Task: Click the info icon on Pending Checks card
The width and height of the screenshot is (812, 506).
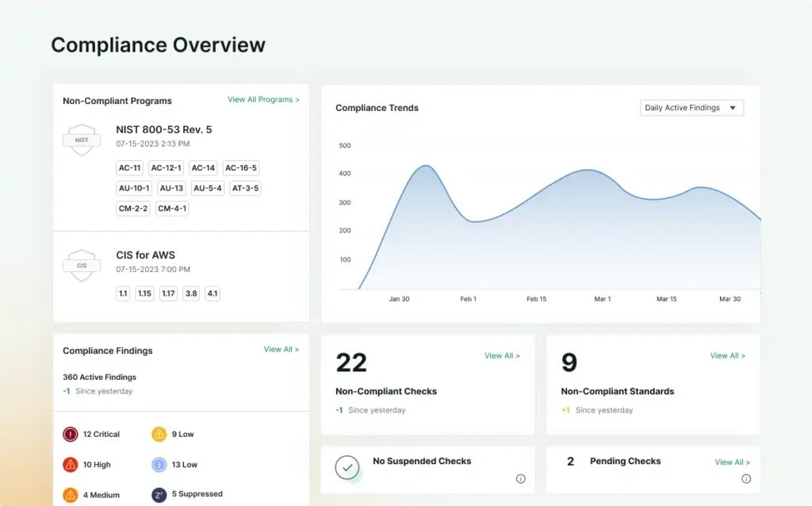Action: tap(746, 478)
